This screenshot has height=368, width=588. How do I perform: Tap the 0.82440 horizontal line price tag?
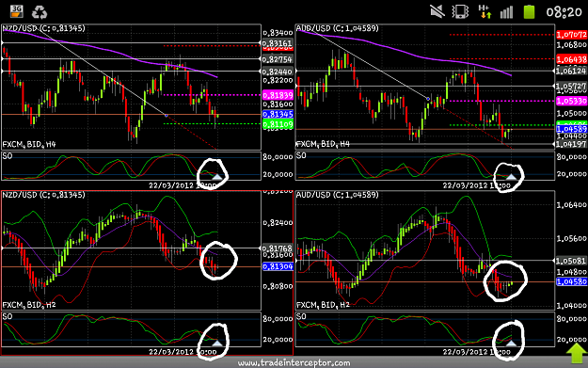(x=278, y=72)
